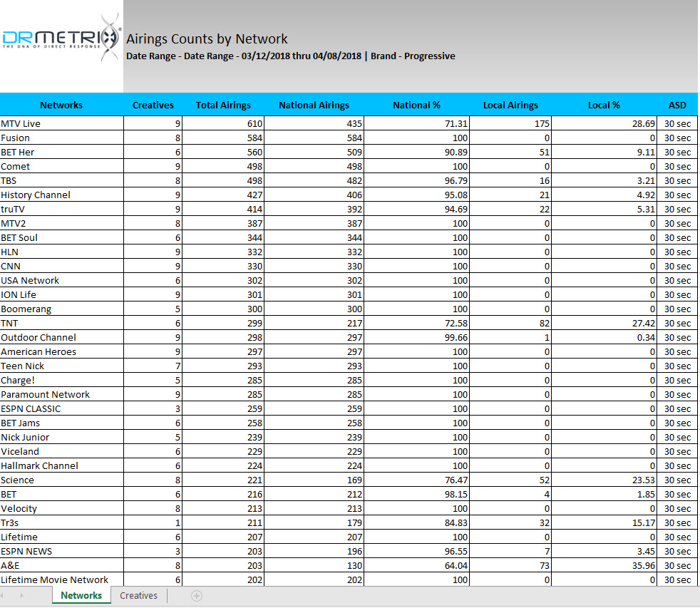Click the 'BET Her' network cell
This screenshot has width=700, height=608.
pyautogui.click(x=61, y=153)
